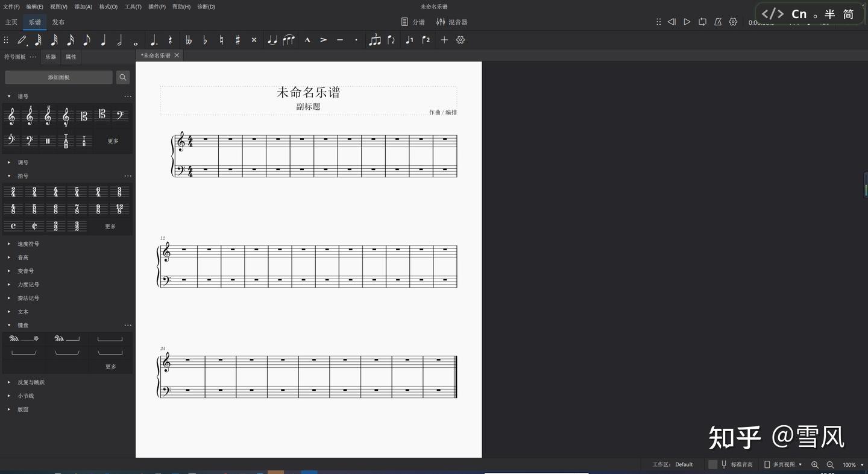Open the 100% zoom level selector
868x474 pixels.
(x=850, y=464)
